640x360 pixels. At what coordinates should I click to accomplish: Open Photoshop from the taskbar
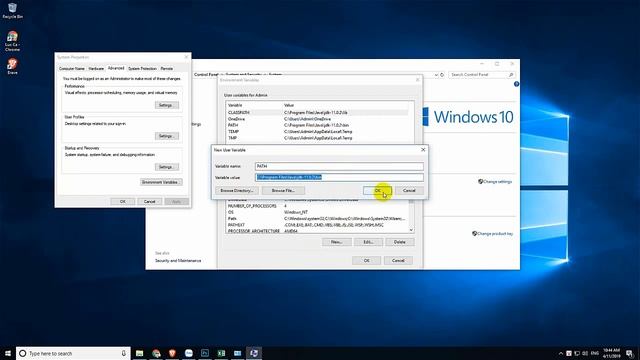point(205,353)
